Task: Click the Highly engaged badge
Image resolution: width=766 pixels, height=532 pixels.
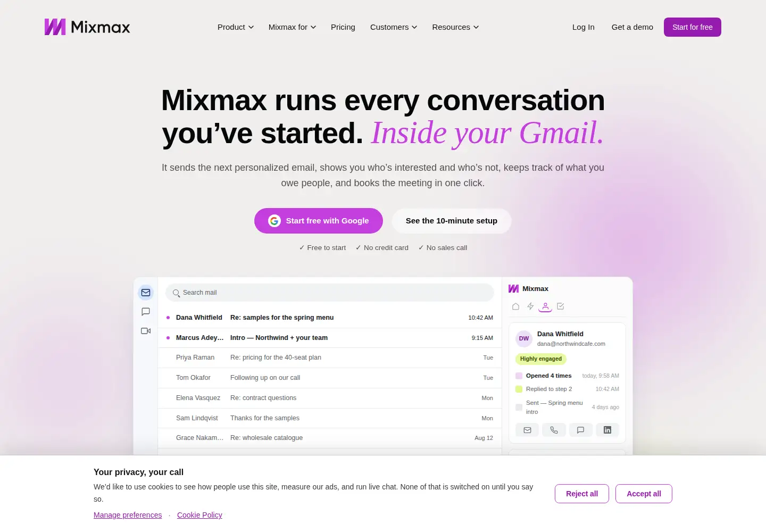Action: coord(541,359)
